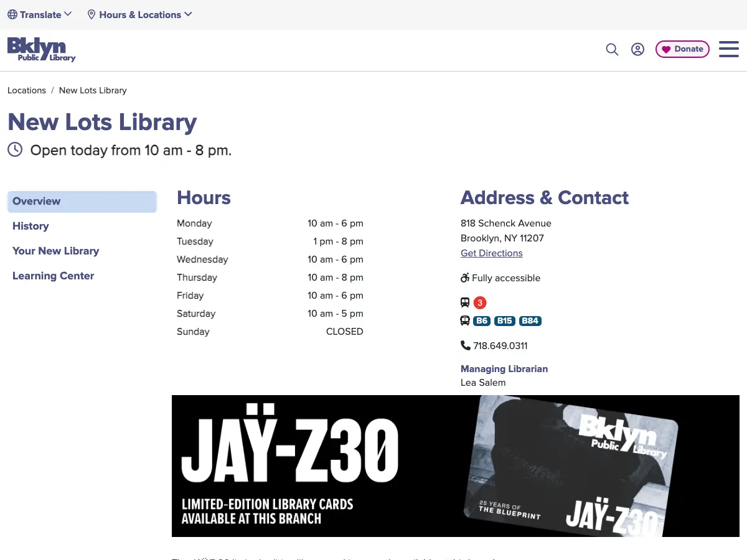Viewport: 747px width, 560px height.
Task: Go to Locations breadcrumb
Action: coord(27,90)
